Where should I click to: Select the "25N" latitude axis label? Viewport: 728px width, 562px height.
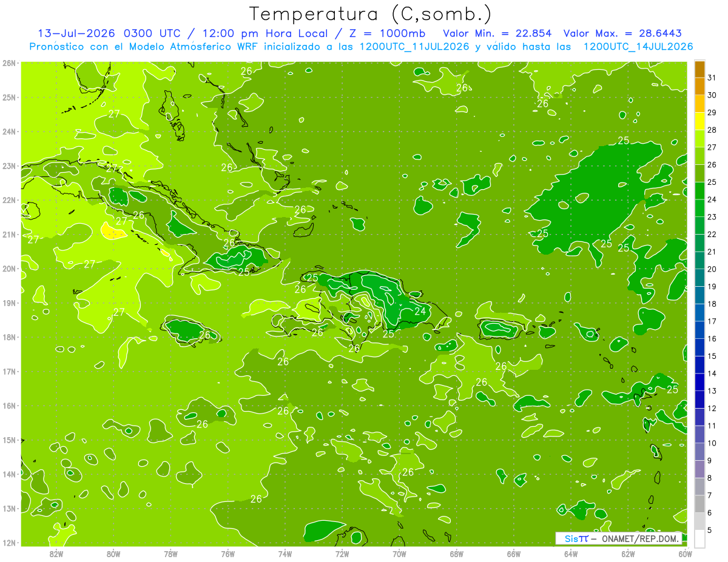click(x=9, y=98)
